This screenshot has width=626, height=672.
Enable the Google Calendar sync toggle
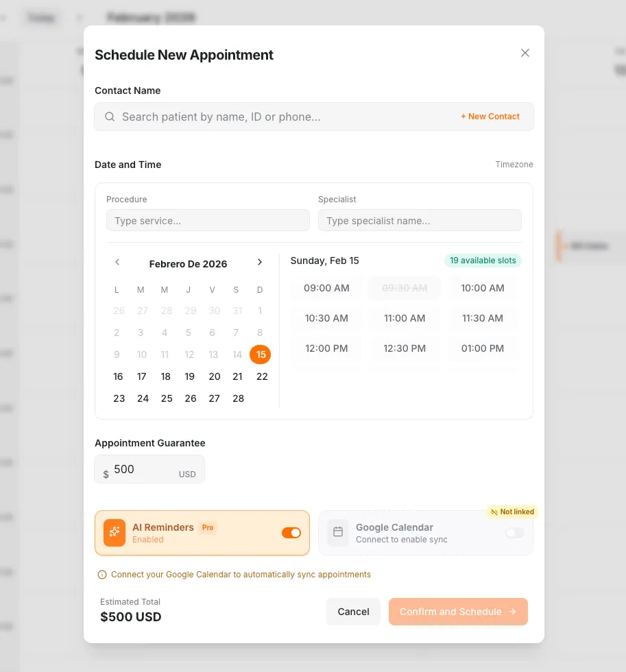514,533
